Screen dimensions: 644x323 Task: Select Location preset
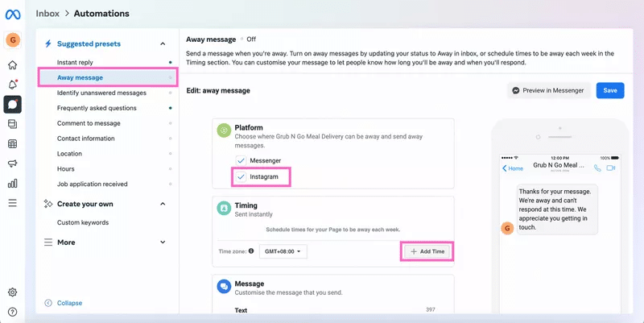click(x=69, y=154)
